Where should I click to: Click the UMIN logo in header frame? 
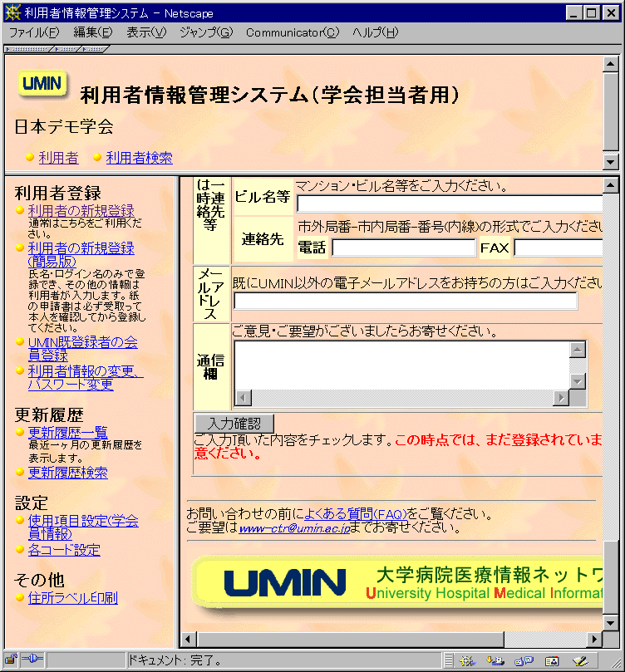click(42, 84)
